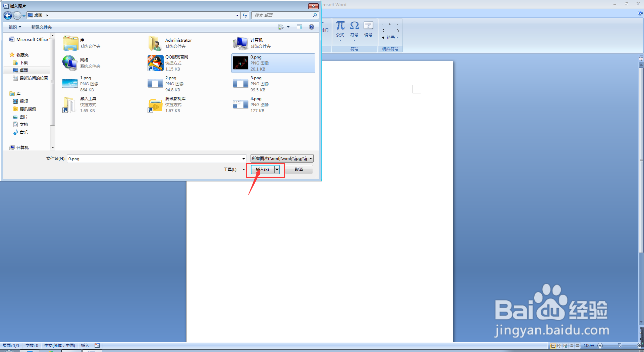Screen dimensions: 644x352
Task: Switch to Draft view
Action: click(577, 346)
